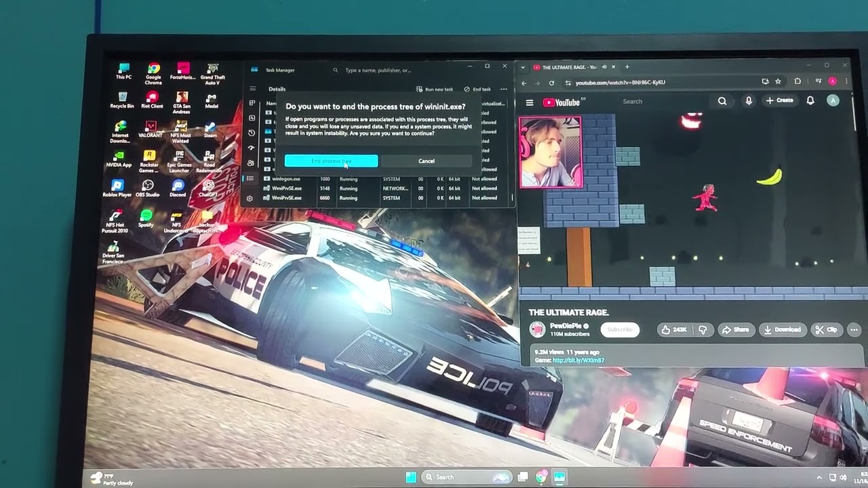This screenshot has height=488, width=868.
Task: Open Startup apps in Task Manager sidebar
Action: (x=252, y=148)
